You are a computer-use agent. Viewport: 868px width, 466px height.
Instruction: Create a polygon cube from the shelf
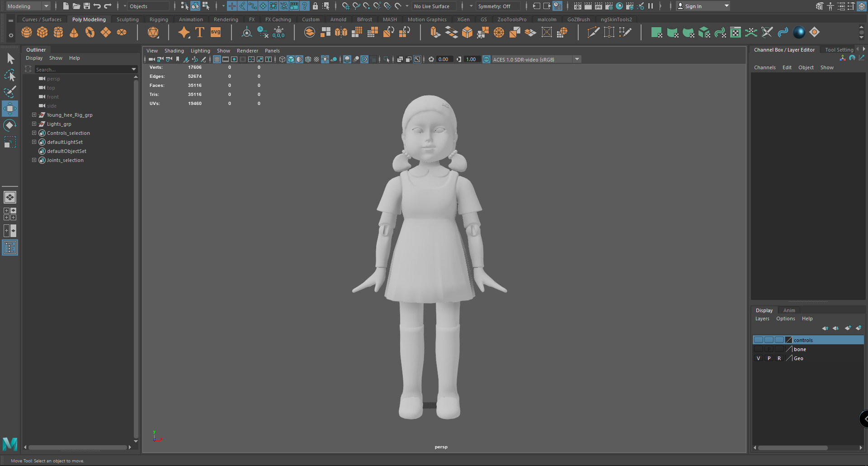point(42,32)
